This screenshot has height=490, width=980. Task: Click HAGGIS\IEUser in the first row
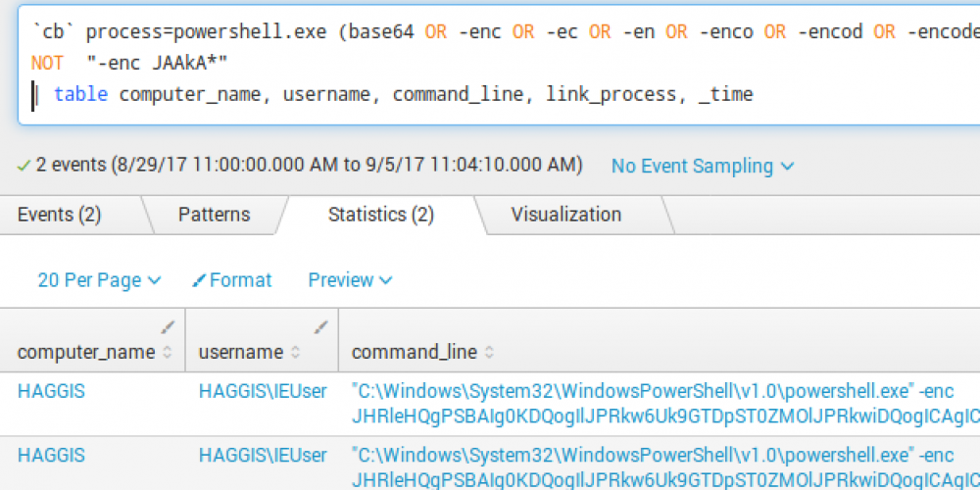tap(263, 392)
